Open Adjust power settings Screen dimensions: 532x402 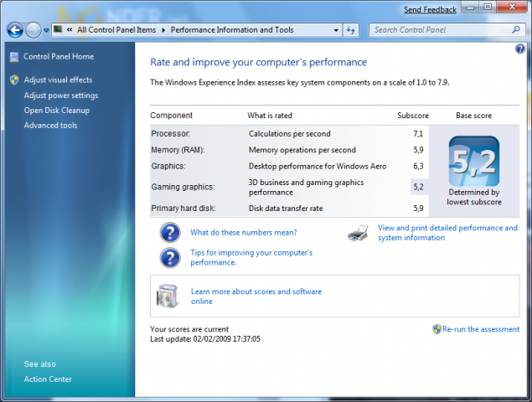click(61, 95)
